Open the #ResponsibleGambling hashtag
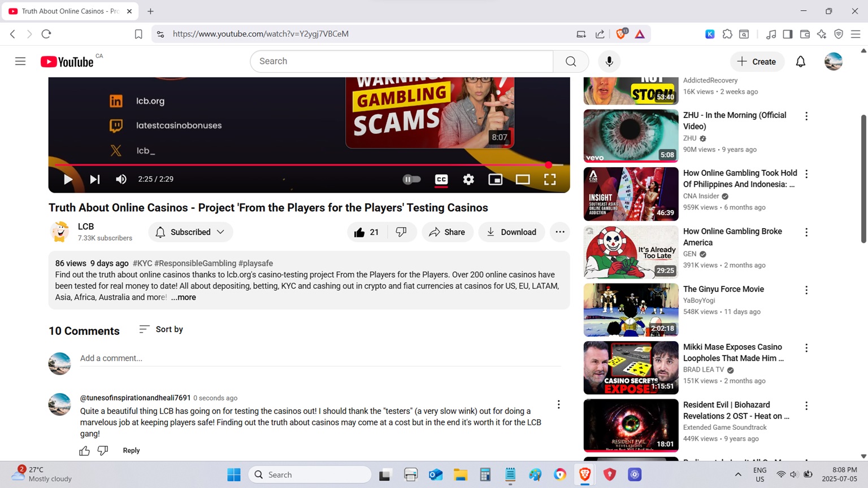Viewport: 868px width, 488px height. pos(195,263)
